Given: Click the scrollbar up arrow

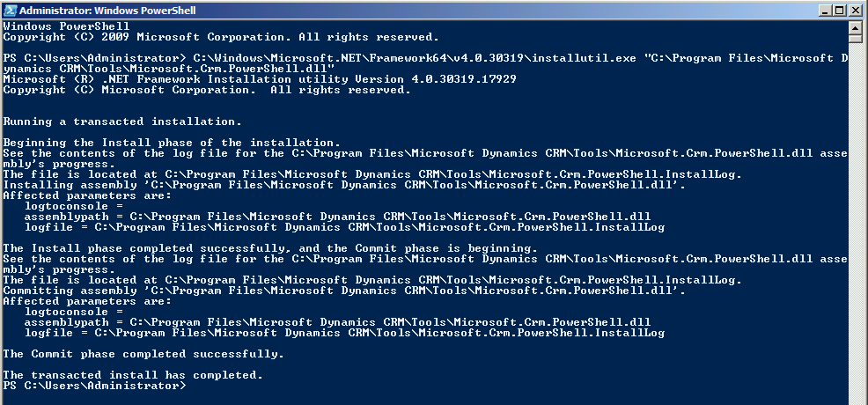Looking at the screenshot, I should (855, 27).
